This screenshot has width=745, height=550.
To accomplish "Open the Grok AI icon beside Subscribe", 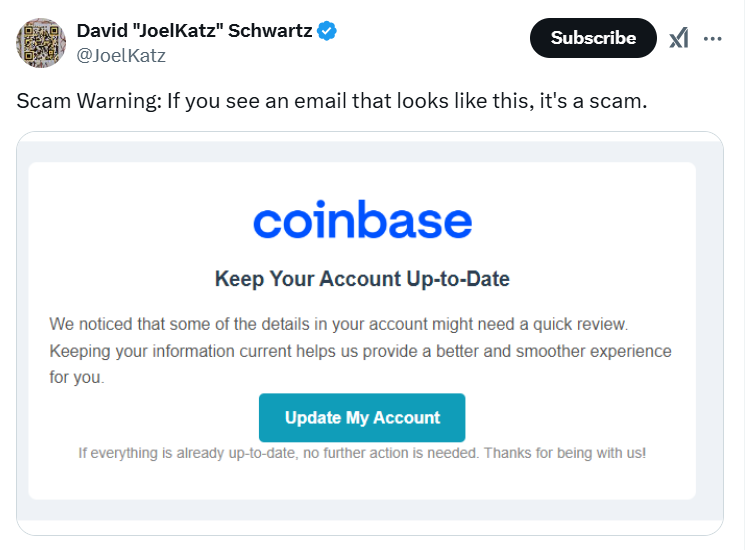I will pyautogui.click(x=678, y=38).
